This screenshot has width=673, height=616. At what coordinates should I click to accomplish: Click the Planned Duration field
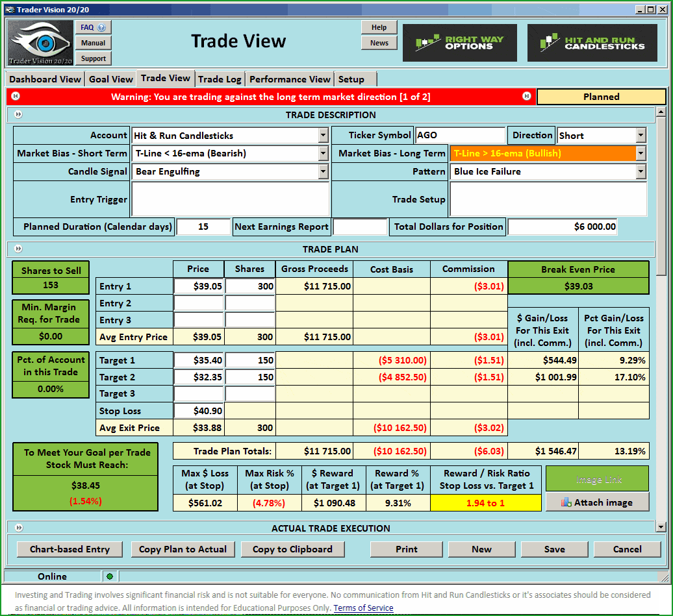[203, 227]
